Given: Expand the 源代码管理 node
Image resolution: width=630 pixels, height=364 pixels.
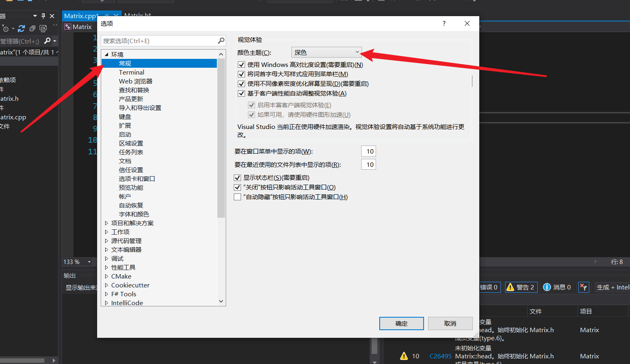Looking at the screenshot, I should 106,241.
